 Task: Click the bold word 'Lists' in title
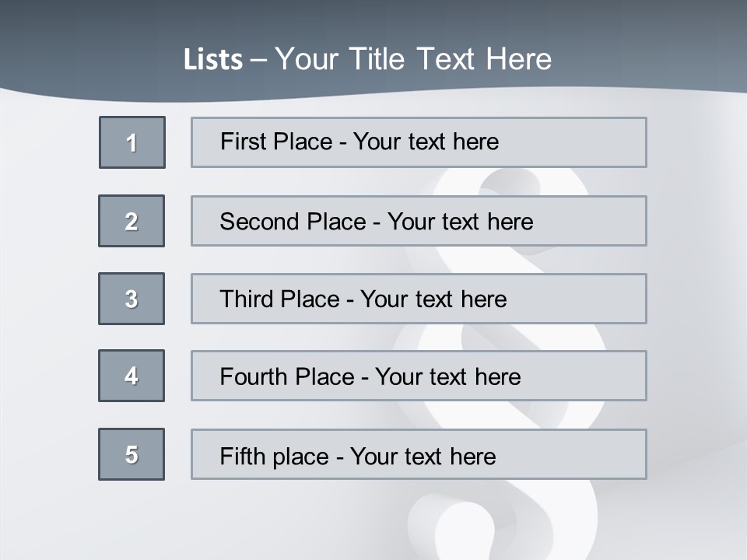(213, 60)
